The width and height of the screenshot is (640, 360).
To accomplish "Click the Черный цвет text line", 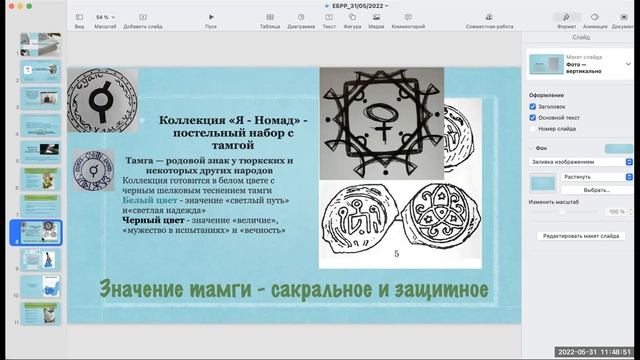I will (x=204, y=225).
